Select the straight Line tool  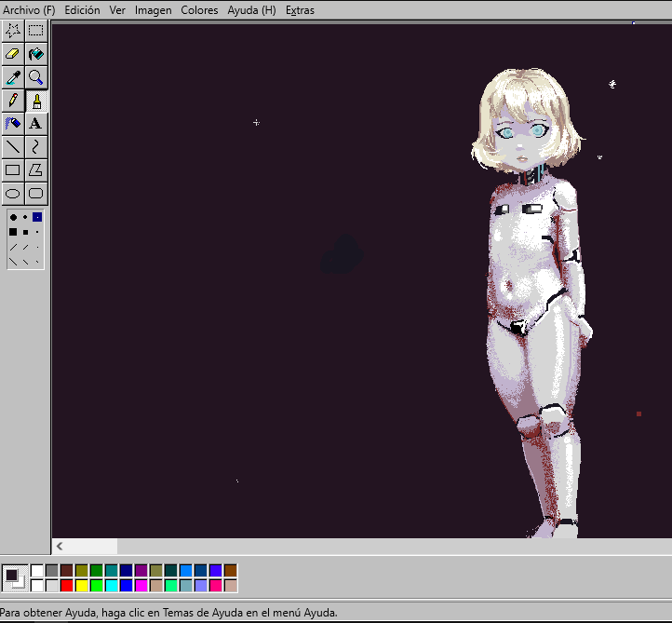pos(13,146)
